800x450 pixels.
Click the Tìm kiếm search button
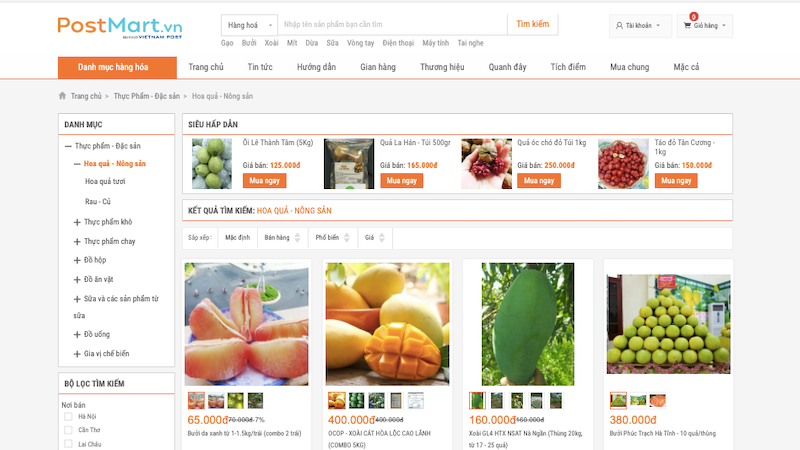[533, 24]
